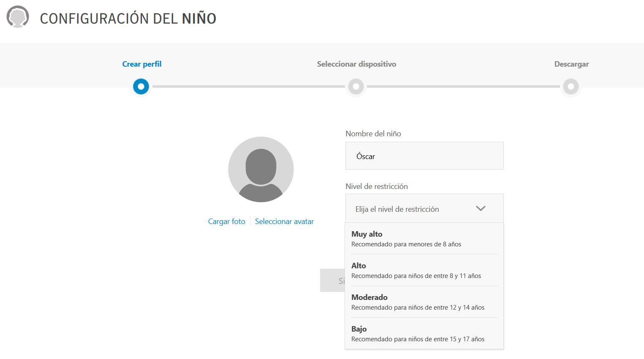
Task: Open the Nivel de restricción dropdown
Action: (424, 208)
